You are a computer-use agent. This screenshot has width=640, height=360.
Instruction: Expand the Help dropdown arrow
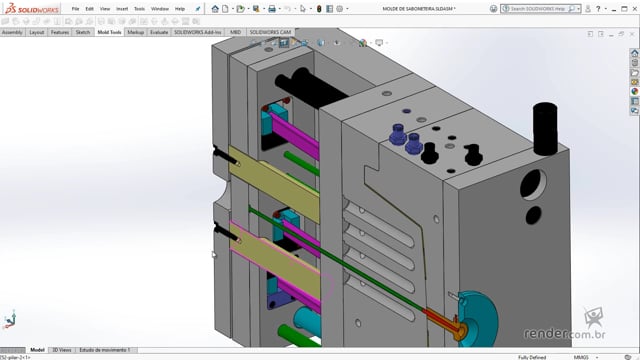tap(605, 9)
